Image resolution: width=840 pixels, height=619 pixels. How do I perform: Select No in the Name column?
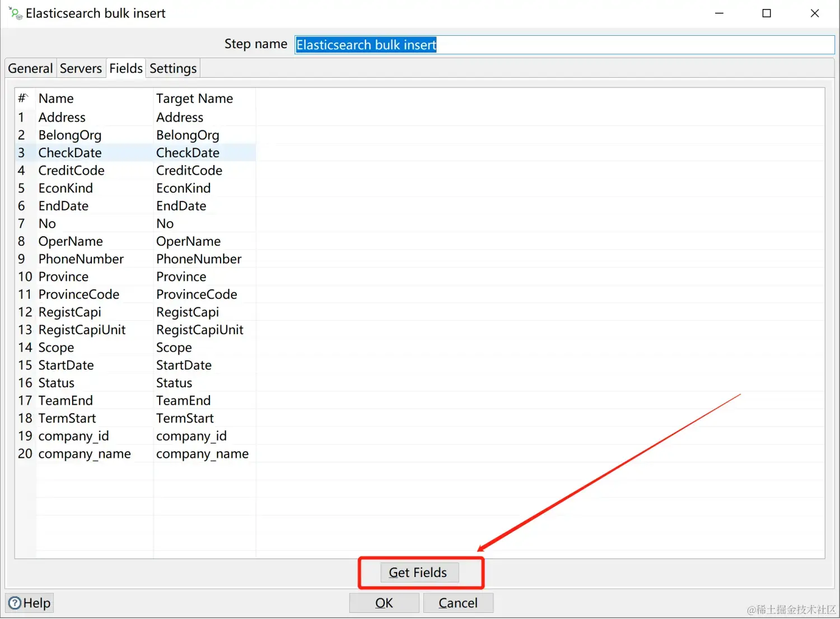point(95,224)
